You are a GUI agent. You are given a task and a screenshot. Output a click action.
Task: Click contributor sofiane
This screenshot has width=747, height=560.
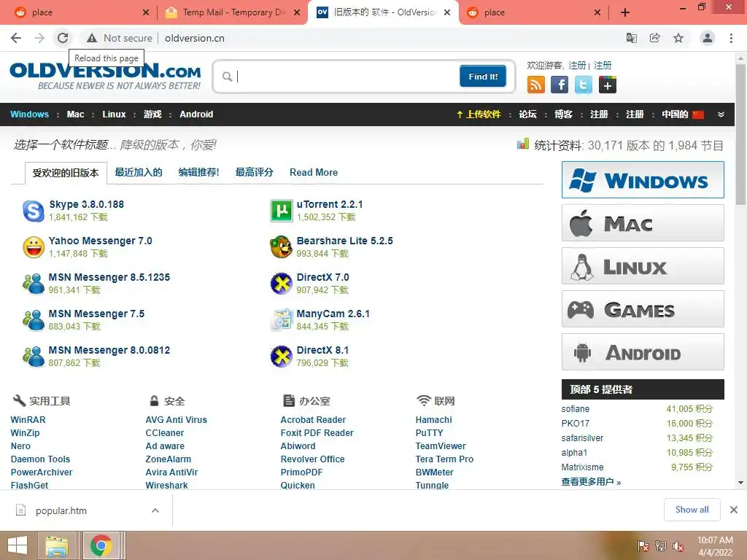click(x=575, y=409)
